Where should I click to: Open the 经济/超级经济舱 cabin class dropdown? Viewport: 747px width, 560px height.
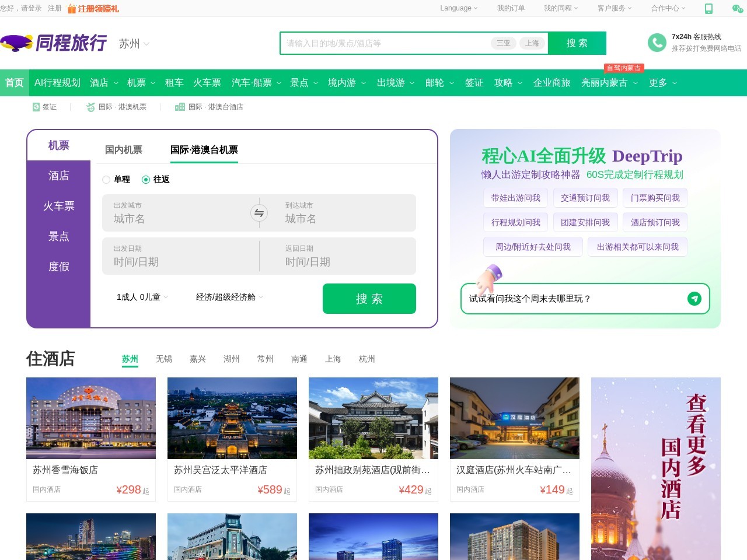[229, 297]
